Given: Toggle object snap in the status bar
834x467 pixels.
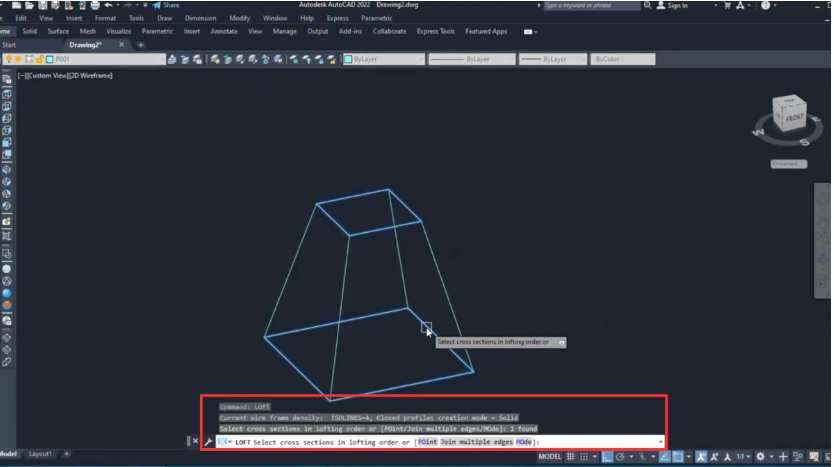Looking at the screenshot, I should click(x=678, y=457).
